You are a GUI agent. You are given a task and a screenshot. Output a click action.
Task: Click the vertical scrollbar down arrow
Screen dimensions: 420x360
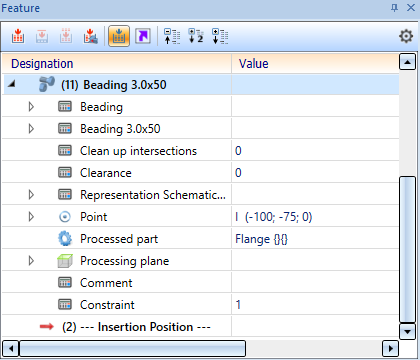[407, 331]
